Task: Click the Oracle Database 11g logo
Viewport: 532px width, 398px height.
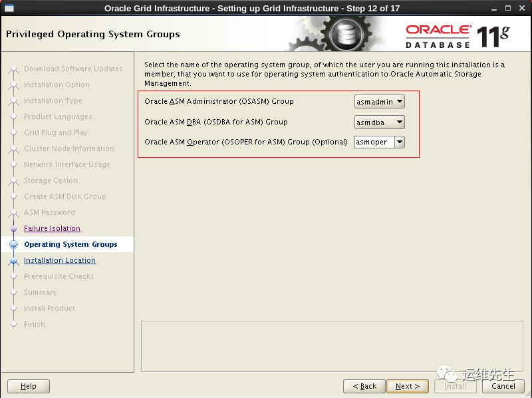Action: point(458,37)
